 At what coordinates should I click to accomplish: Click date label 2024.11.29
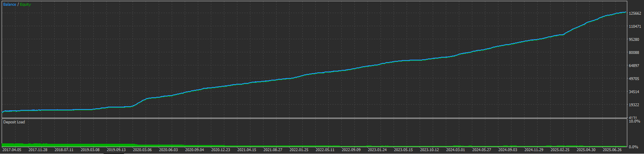pos(534,150)
